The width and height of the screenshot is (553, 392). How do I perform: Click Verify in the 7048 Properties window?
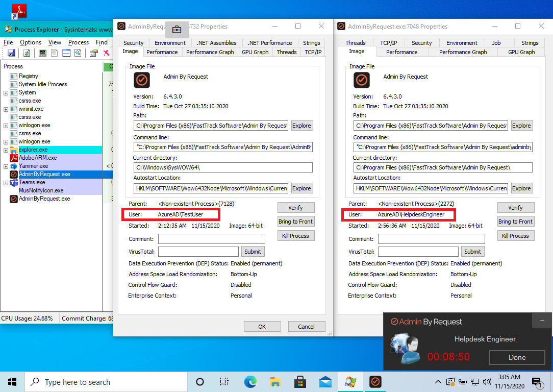point(515,208)
